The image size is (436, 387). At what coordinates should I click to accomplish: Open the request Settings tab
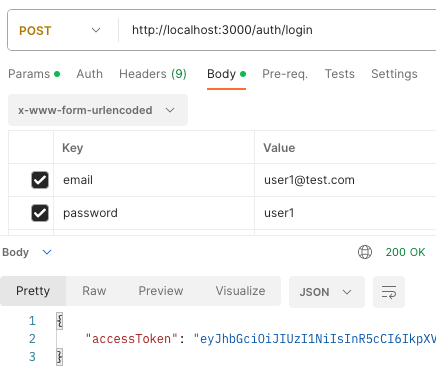coord(394,74)
